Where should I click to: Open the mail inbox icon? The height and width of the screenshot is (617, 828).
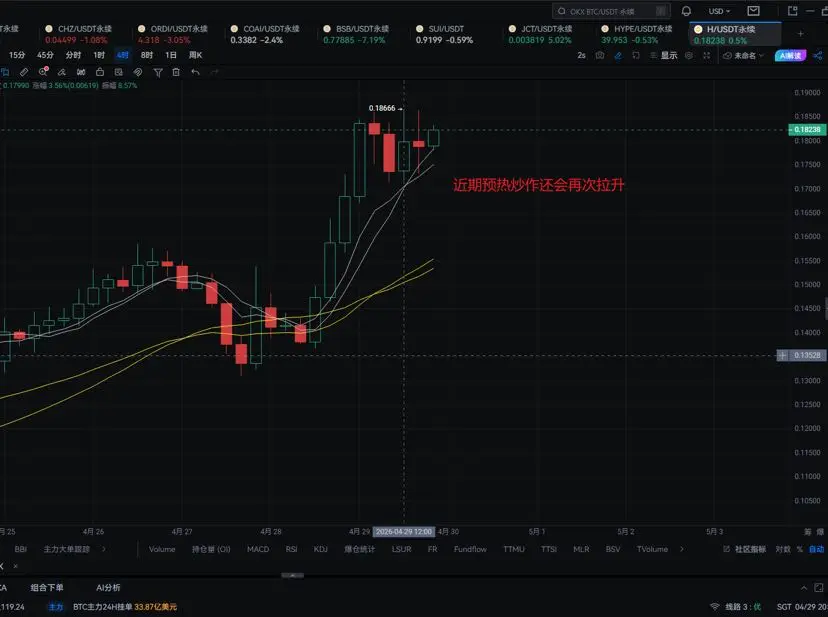pos(754,11)
